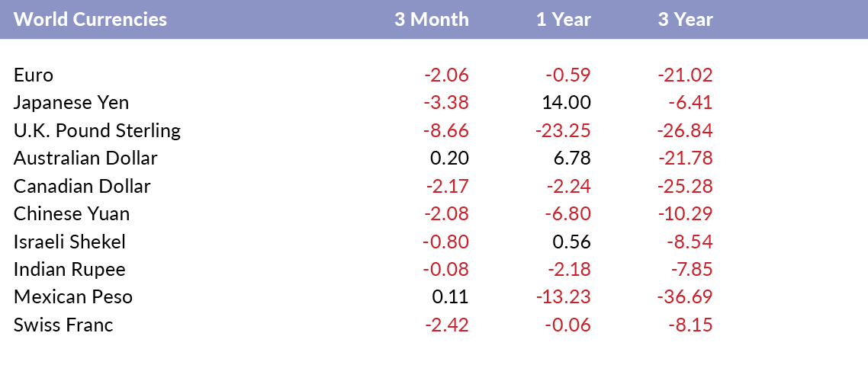The image size is (868, 365).
Task: Click the Mexican Peso row label
Action: click(x=73, y=297)
